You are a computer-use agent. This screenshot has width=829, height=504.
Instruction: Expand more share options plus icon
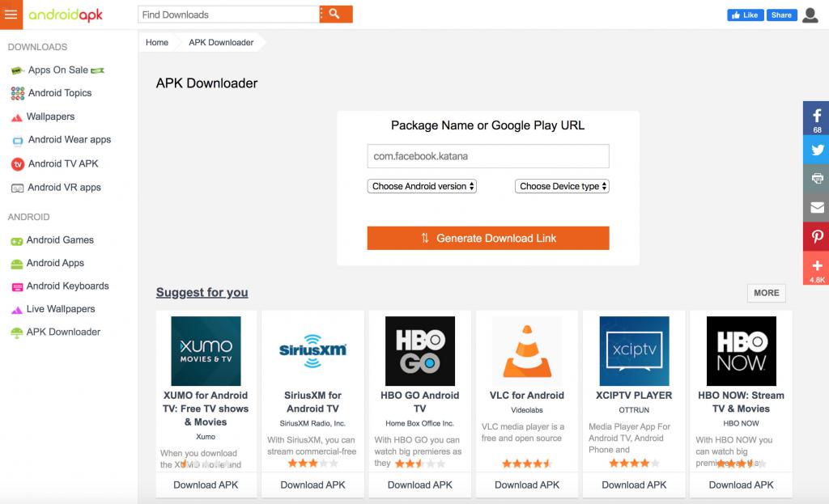(816, 267)
